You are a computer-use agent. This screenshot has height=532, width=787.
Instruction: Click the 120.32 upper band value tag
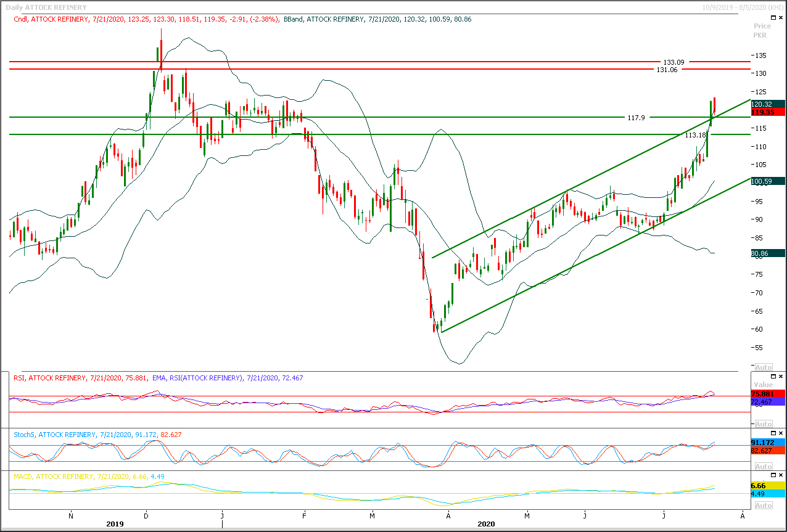click(768, 104)
